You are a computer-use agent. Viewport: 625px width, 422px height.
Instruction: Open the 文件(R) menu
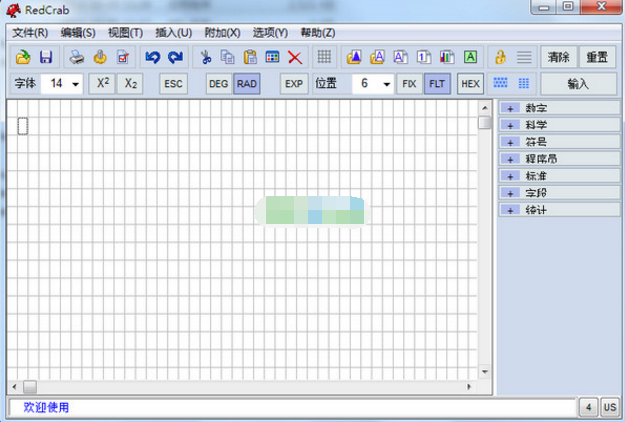[x=30, y=33]
